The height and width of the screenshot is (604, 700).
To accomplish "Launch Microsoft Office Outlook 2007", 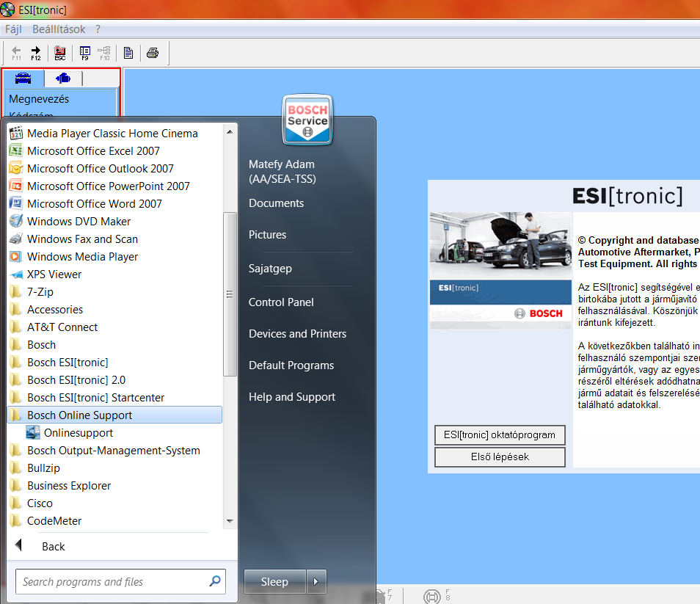I will click(114, 169).
